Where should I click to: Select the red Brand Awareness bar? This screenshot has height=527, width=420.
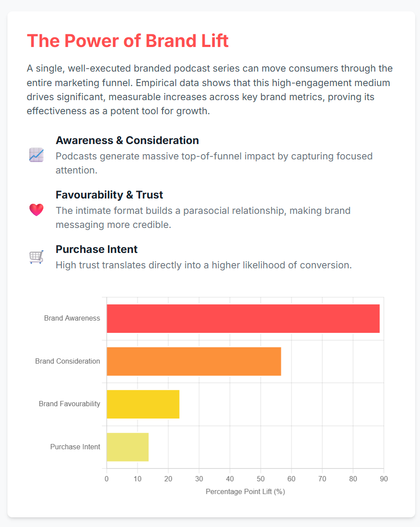pos(243,318)
